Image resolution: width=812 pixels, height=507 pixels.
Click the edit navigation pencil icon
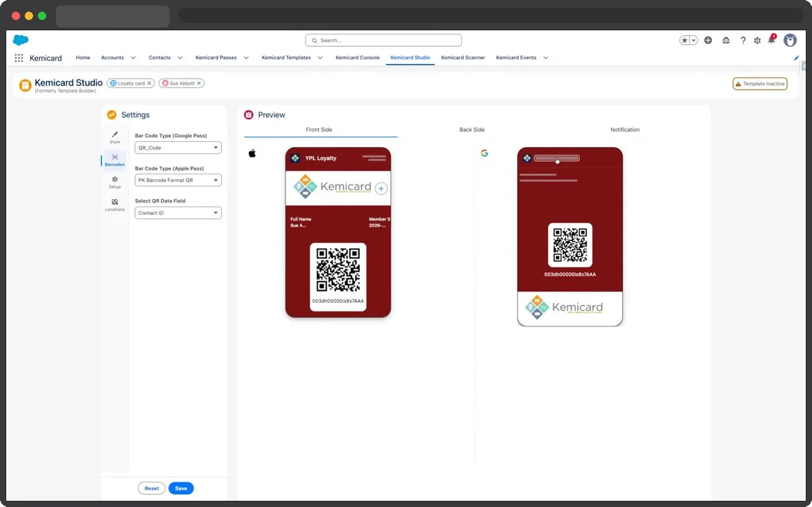796,58
